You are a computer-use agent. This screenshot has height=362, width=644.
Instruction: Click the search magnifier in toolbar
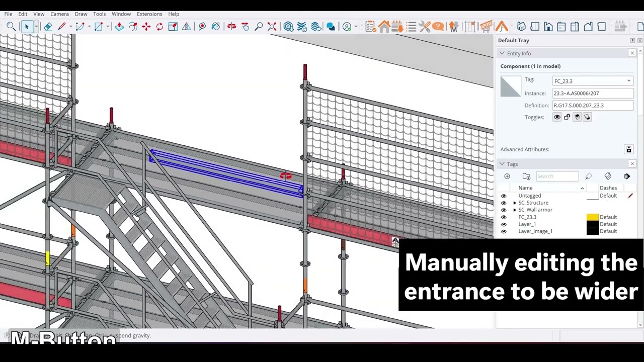click(x=11, y=27)
